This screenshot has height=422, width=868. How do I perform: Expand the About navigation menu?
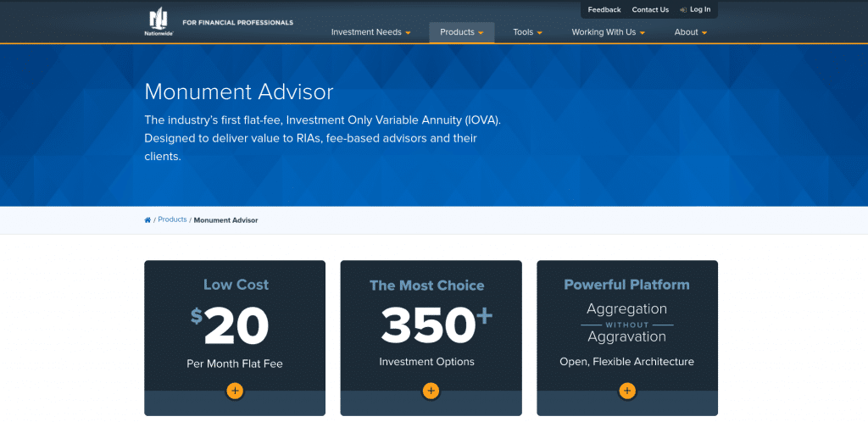[690, 32]
